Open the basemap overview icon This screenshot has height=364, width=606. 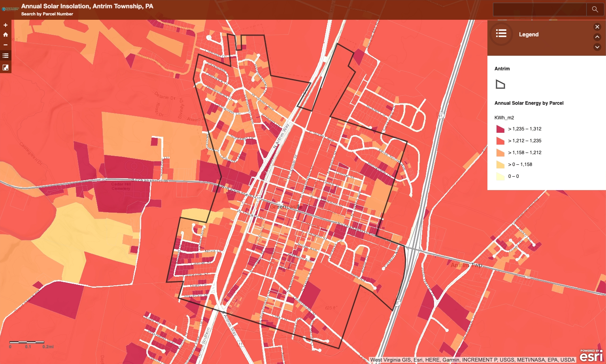[x=6, y=68]
